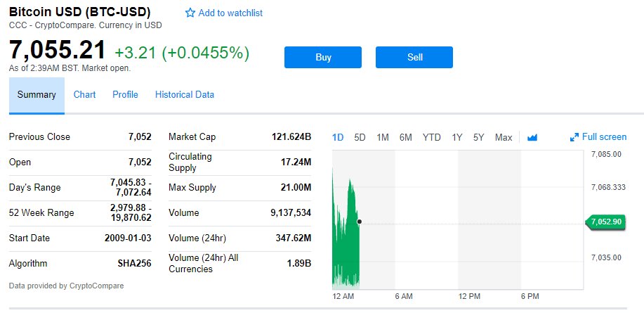Click the Algorithm value SHA256

pyautogui.click(x=134, y=264)
